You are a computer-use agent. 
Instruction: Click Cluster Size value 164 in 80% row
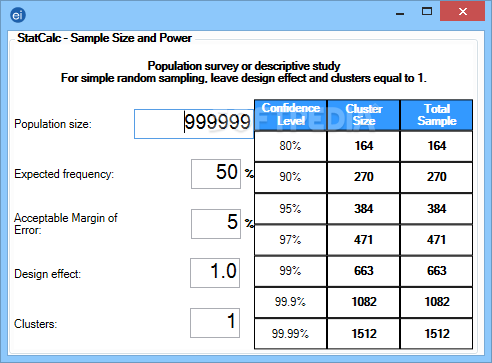pos(364,146)
